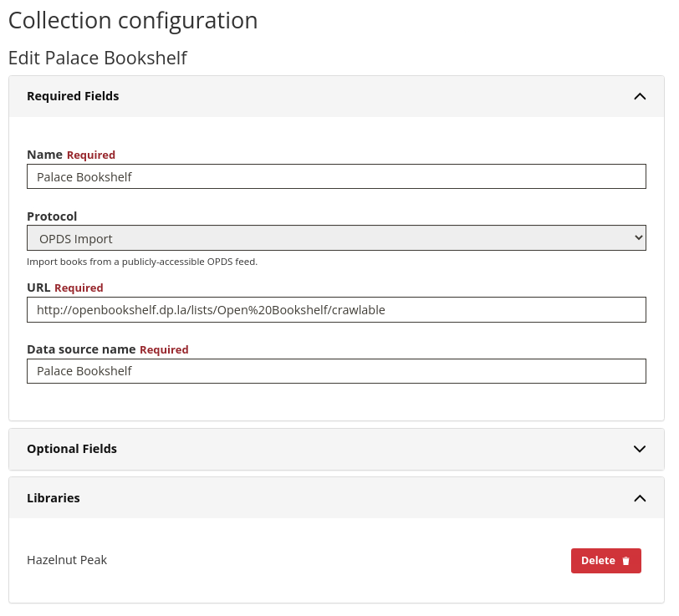
Task: Click the Libraries chevron-up icon
Action: tap(640, 498)
